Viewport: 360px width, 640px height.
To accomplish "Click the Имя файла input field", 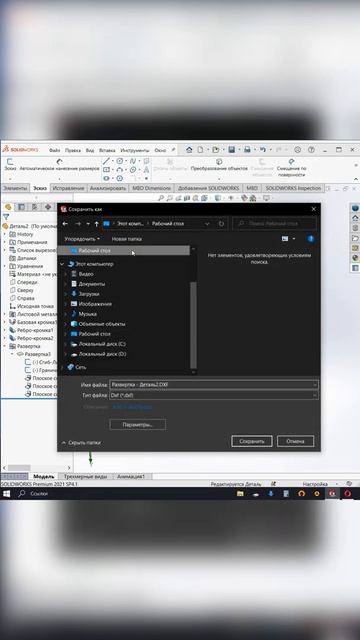I will [214, 384].
